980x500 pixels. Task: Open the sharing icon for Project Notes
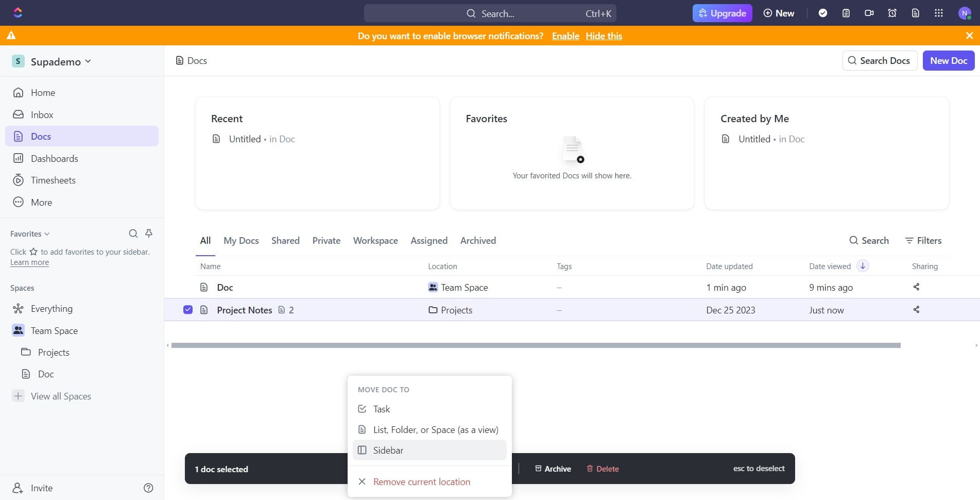[916, 310]
